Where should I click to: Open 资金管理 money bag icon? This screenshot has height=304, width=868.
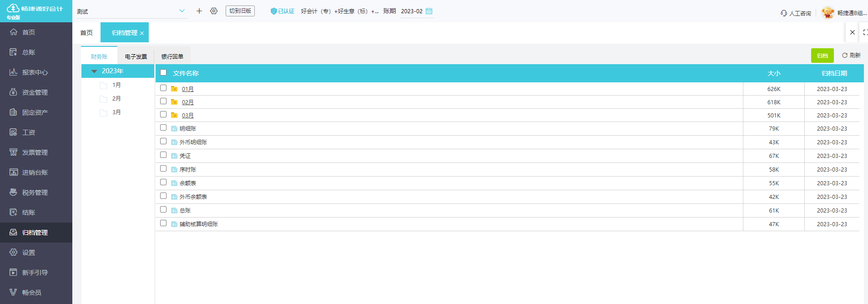[x=13, y=92]
